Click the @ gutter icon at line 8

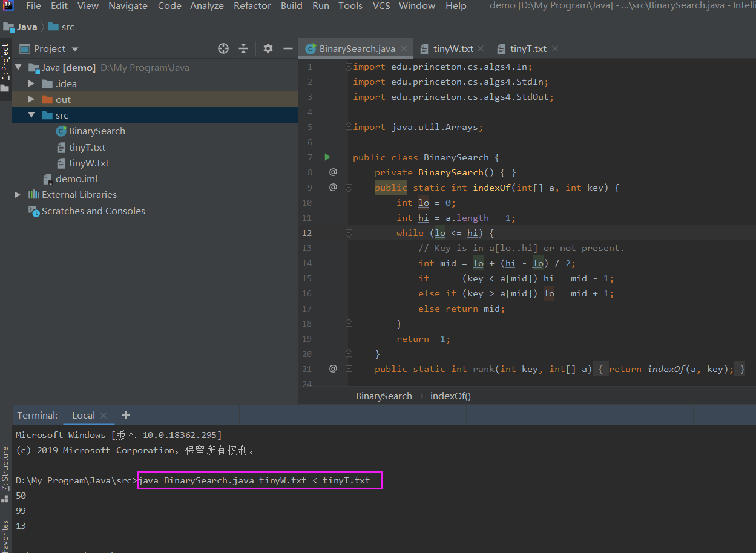333,172
